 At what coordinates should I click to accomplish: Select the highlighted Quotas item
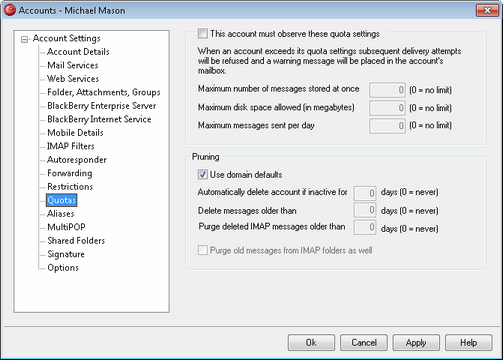point(62,200)
